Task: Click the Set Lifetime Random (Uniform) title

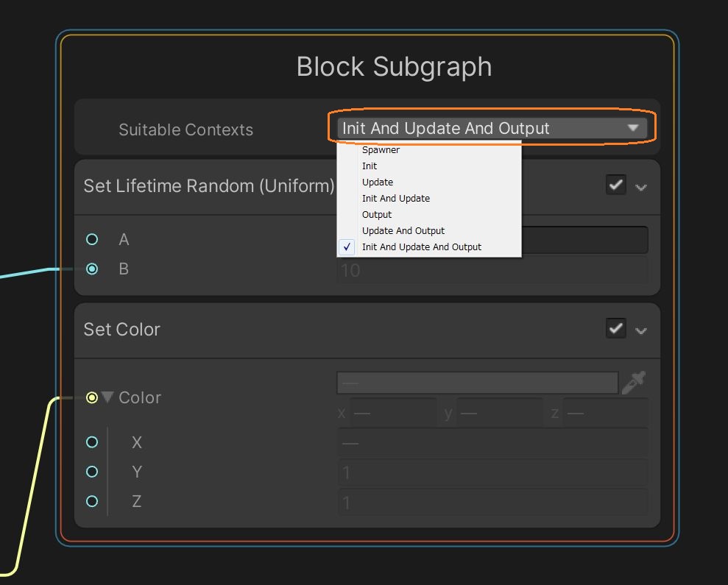Action: pyautogui.click(x=209, y=185)
